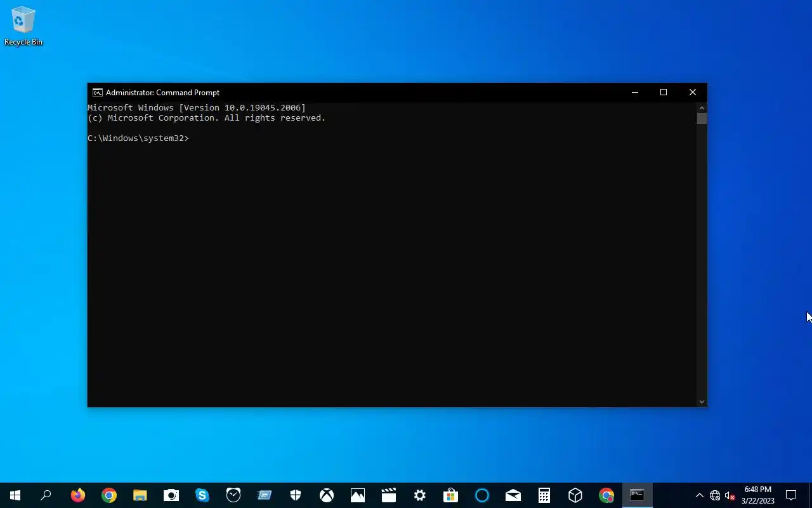Maximize the Command Prompt window
Viewport: 812px width, 508px height.
(x=664, y=93)
